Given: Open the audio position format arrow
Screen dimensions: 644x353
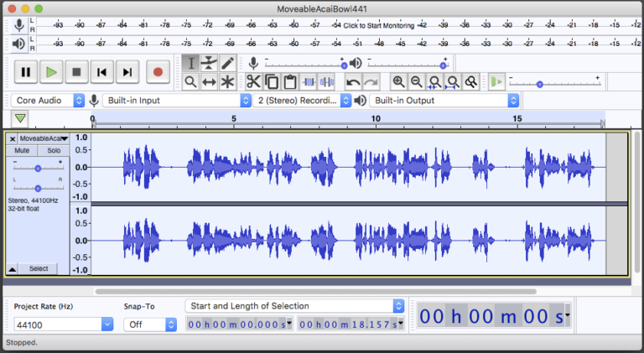Looking at the screenshot, I should (568, 315).
